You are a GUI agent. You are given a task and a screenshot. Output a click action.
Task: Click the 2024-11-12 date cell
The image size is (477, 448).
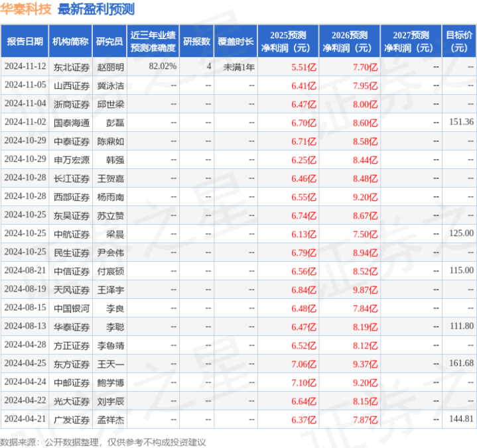[x=25, y=66]
